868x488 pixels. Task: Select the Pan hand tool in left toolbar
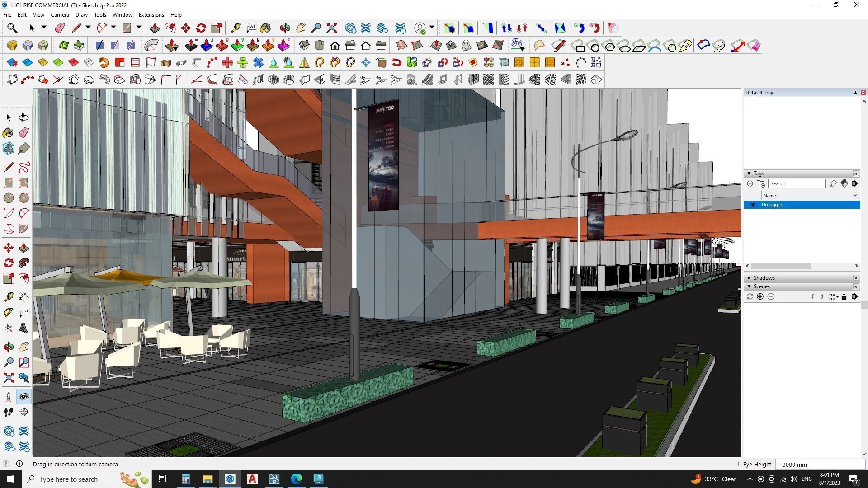(x=24, y=347)
